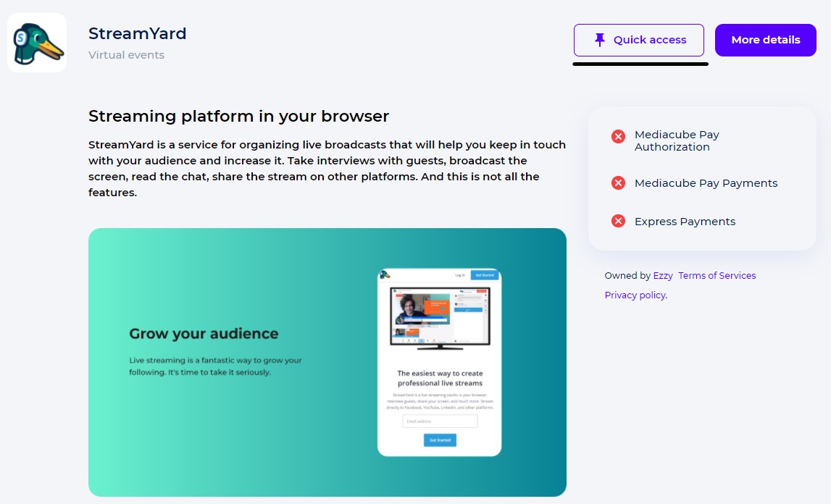This screenshot has width=831, height=504.
Task: Open the Privacy policy link
Action: coord(636,295)
